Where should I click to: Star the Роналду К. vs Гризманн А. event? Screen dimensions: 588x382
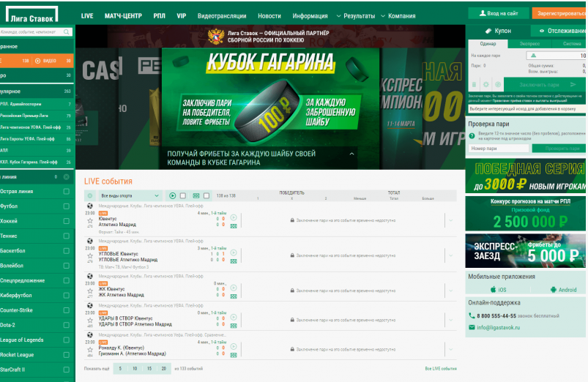coord(90,350)
